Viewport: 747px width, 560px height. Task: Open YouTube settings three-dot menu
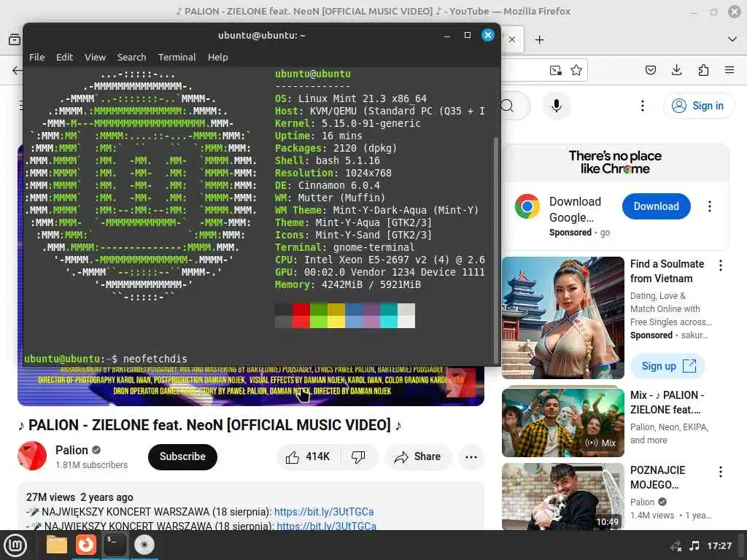pyautogui.click(x=643, y=106)
